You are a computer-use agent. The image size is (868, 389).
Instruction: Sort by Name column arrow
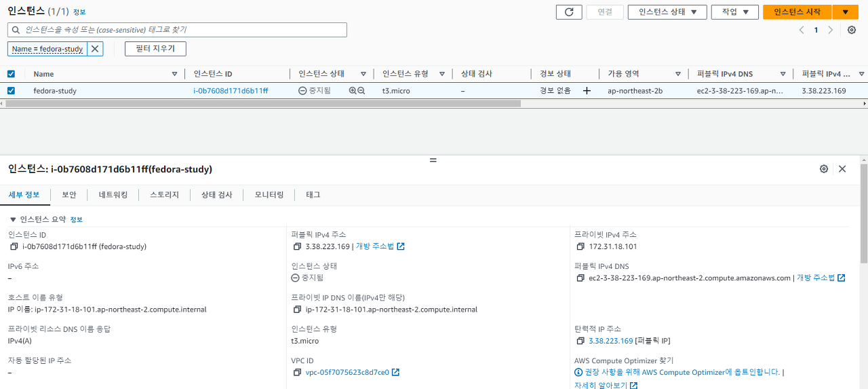click(174, 74)
